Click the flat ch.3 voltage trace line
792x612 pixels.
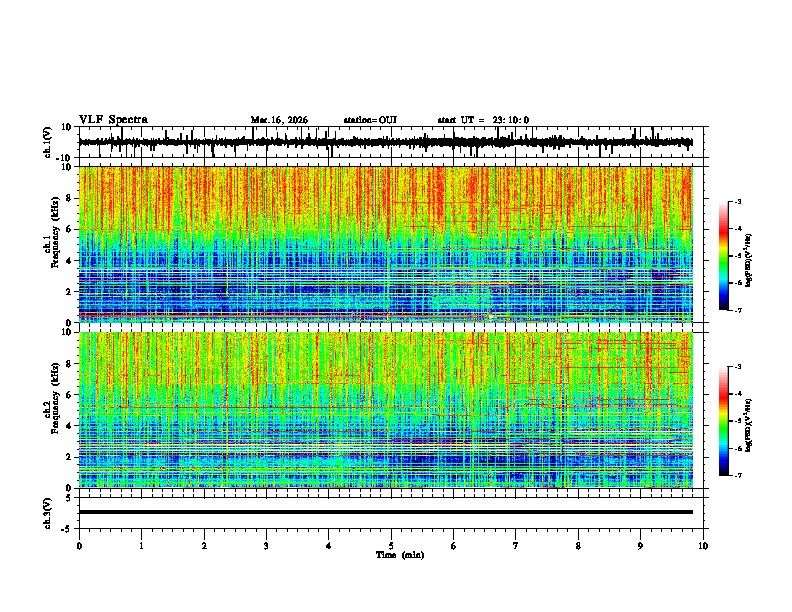385,512
